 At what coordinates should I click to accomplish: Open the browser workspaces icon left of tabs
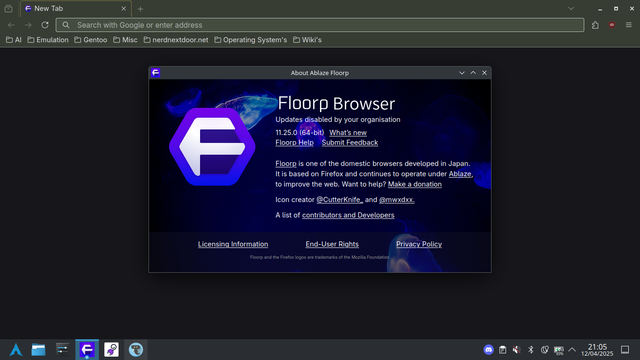(8, 9)
